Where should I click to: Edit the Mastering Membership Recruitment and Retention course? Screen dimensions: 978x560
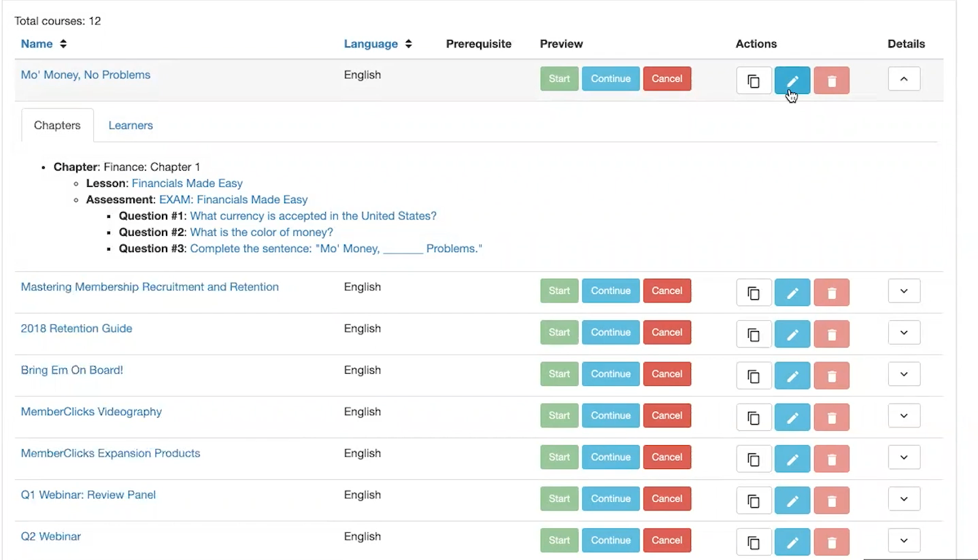(792, 292)
